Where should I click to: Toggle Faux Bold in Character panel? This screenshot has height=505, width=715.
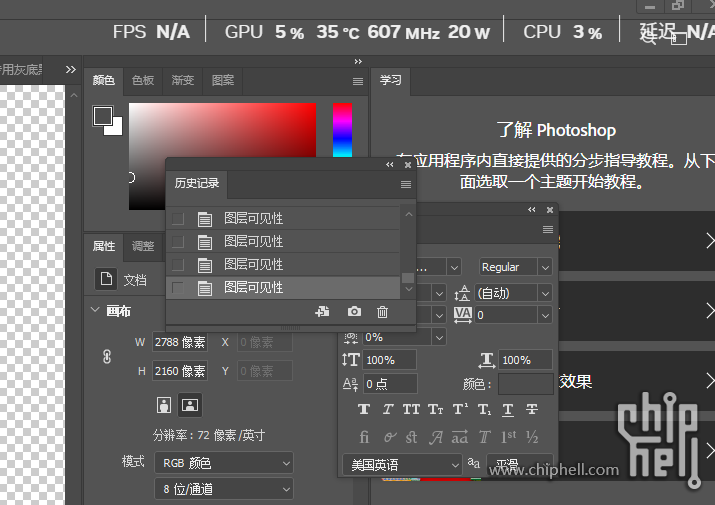(363, 409)
